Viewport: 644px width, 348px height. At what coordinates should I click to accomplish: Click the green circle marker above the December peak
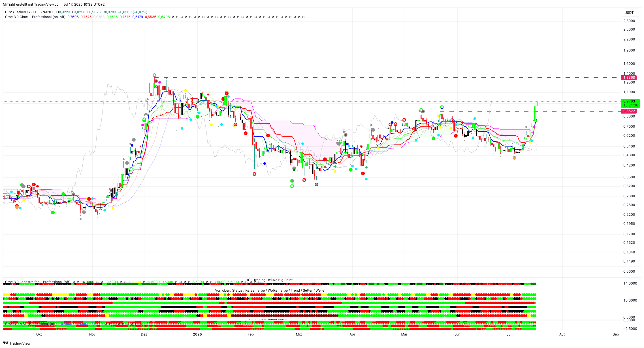click(154, 75)
